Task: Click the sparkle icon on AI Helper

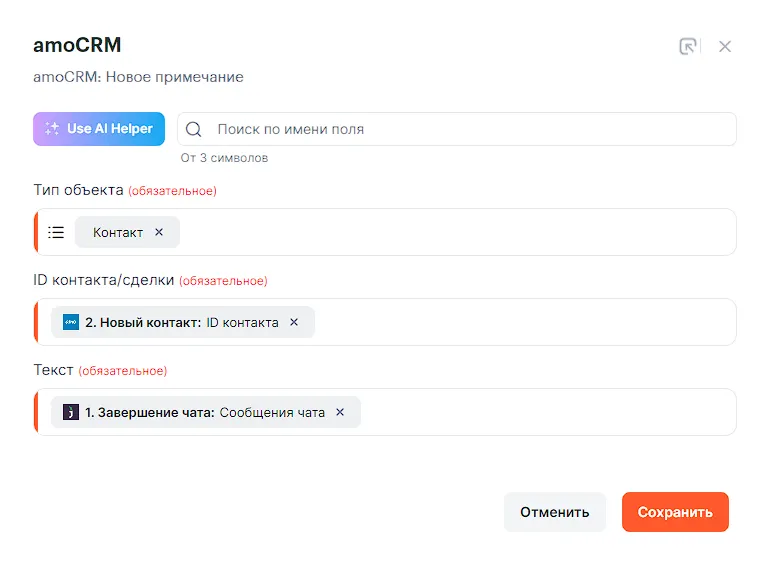Action: [52, 129]
